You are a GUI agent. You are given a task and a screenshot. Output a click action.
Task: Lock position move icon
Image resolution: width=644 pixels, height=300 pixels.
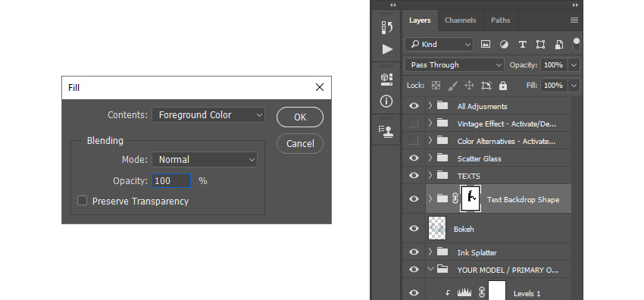[469, 86]
